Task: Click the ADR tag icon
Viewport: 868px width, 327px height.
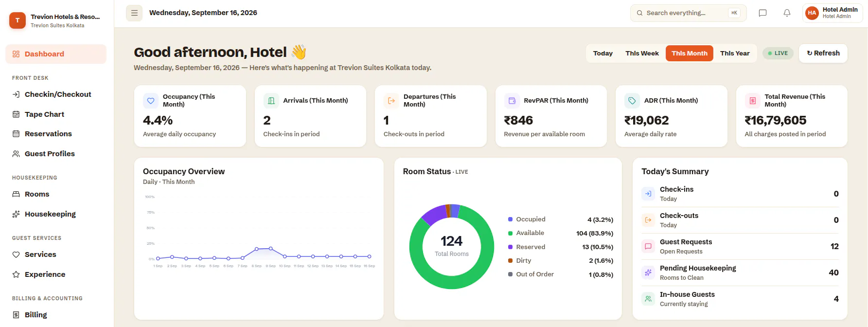Action: point(632,101)
